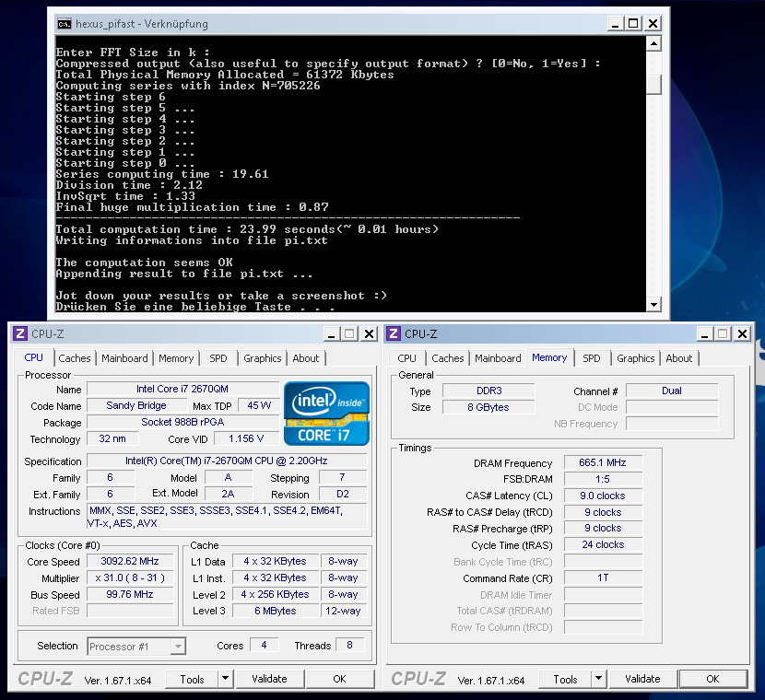This screenshot has width=765, height=700.
Task: Open Caches tab in the right CPU-Z window
Action: coord(447,358)
